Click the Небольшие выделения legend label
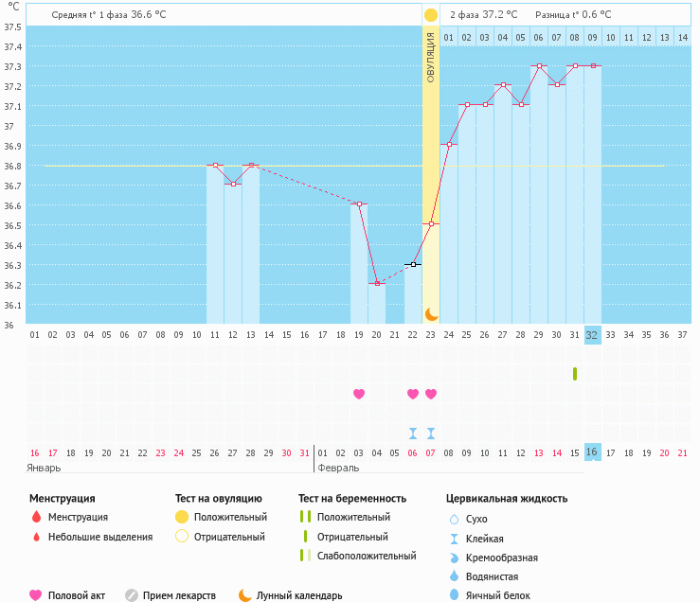Image resolution: width=700 pixels, height=602 pixels. (100, 537)
